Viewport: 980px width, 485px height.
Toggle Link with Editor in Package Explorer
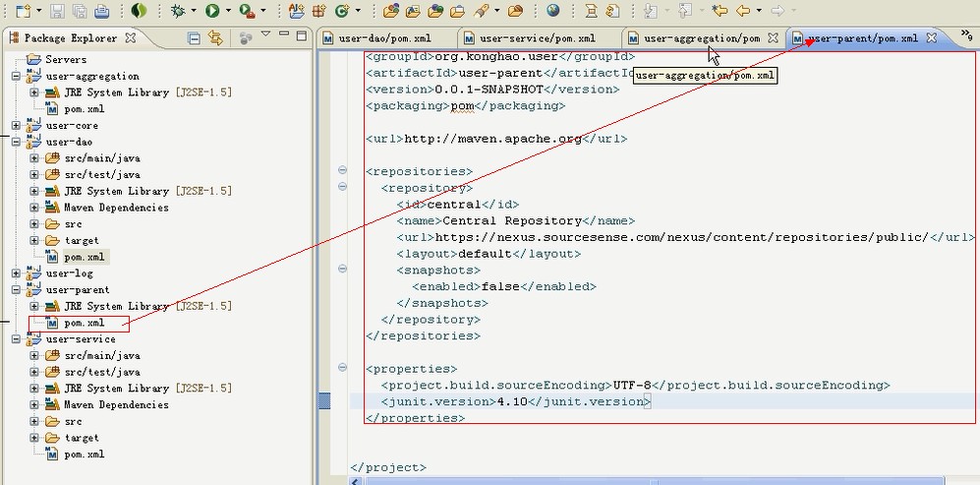[x=216, y=38]
